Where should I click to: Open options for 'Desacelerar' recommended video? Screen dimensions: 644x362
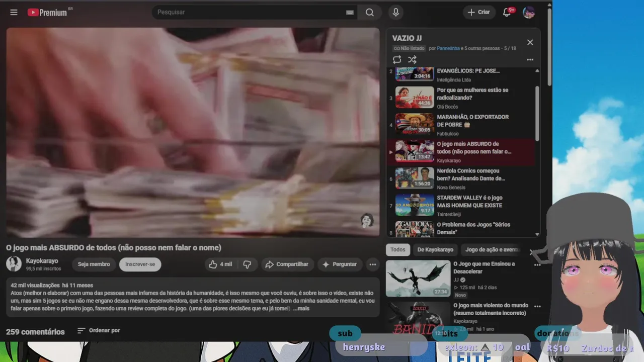click(537, 264)
